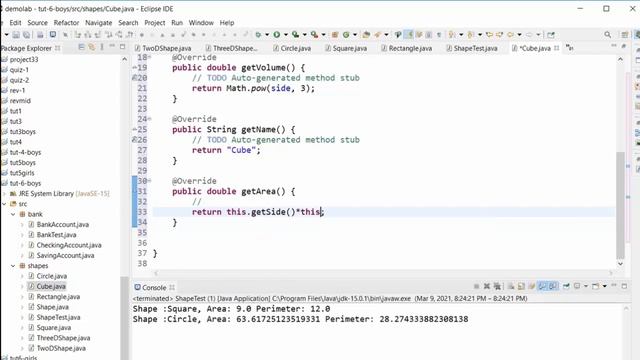This screenshot has width=640, height=360.
Task: Click the Terminate icon in the Console toolbar
Action: coord(476,286)
